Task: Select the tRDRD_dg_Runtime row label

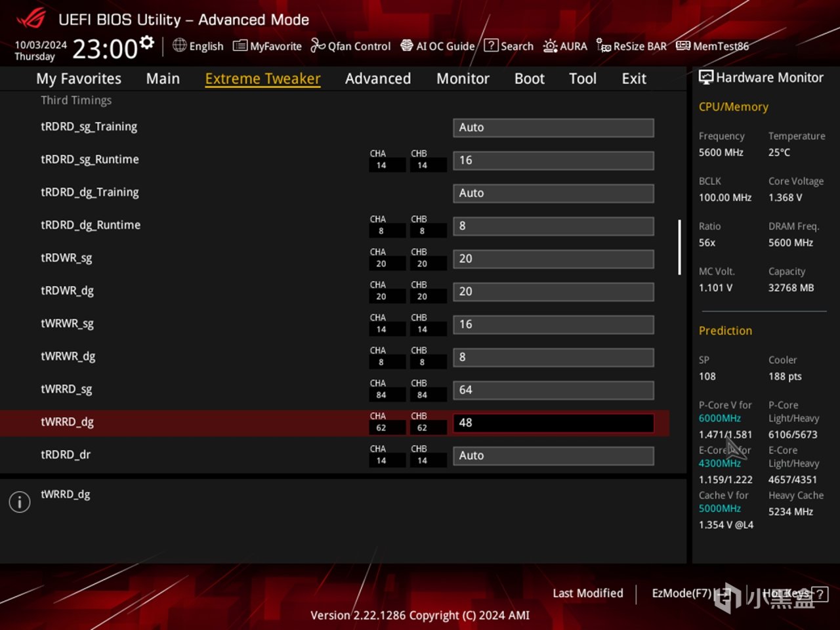Action: pyautogui.click(x=91, y=225)
